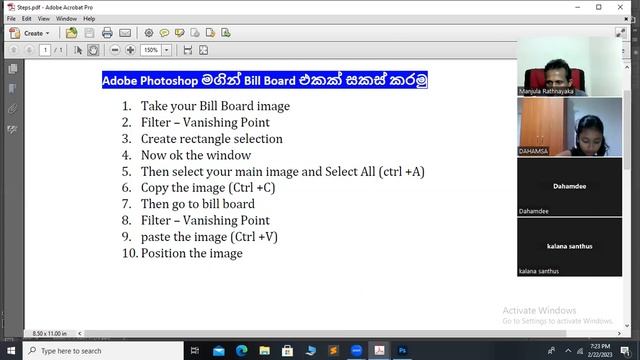Open the Edit menu
640x360 pixels.
pyautogui.click(x=27, y=19)
